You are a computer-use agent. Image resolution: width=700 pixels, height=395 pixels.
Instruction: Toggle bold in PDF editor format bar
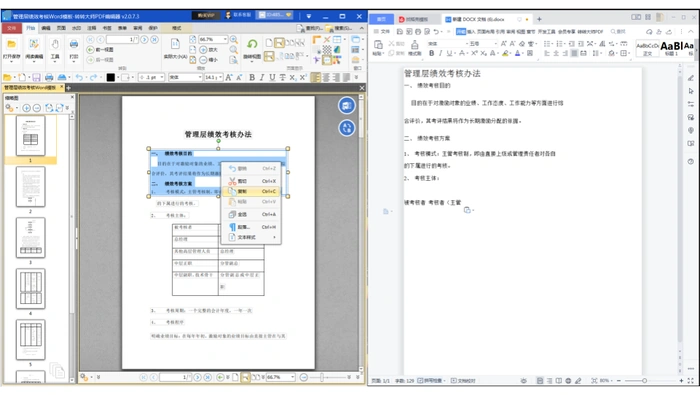252,78
